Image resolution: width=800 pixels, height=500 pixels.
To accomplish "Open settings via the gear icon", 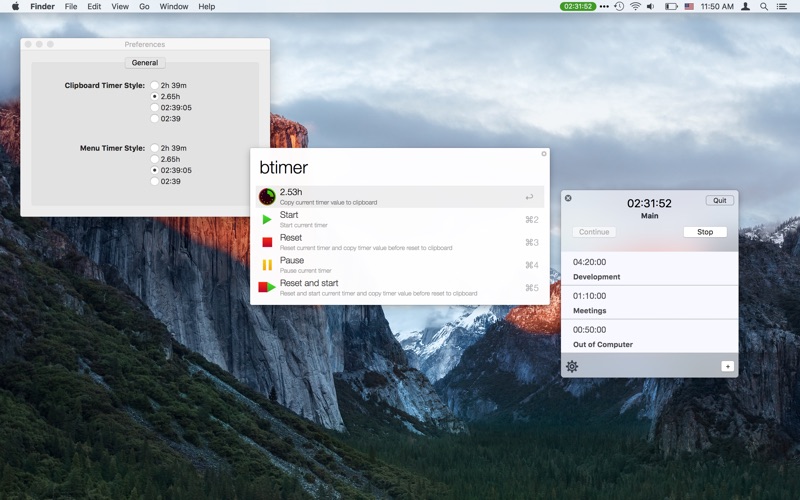I will pyautogui.click(x=572, y=366).
